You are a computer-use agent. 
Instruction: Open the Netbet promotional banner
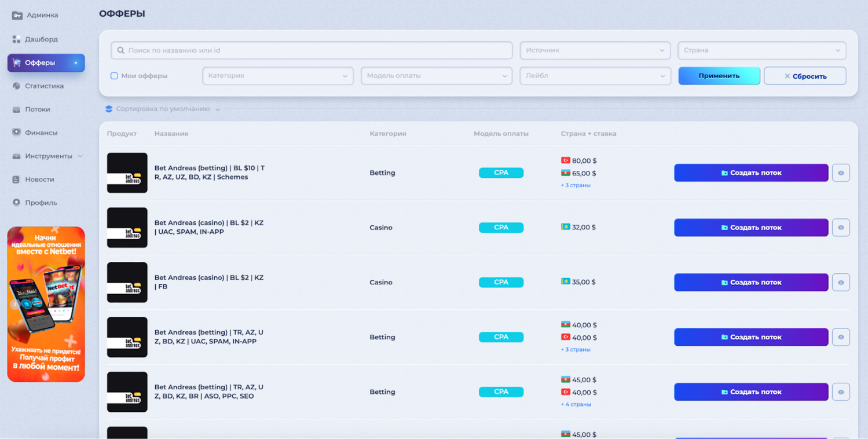[46, 304]
